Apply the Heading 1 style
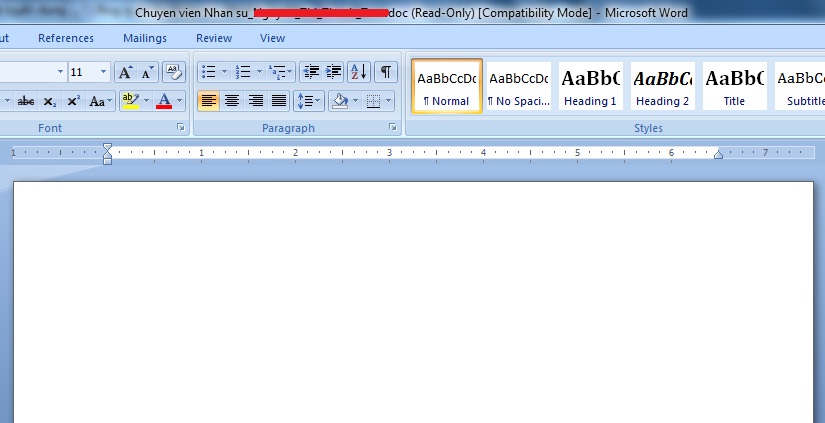 point(590,86)
